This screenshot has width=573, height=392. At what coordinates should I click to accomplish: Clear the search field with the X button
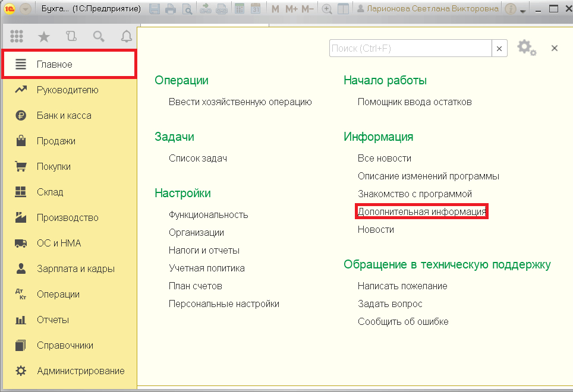(499, 48)
